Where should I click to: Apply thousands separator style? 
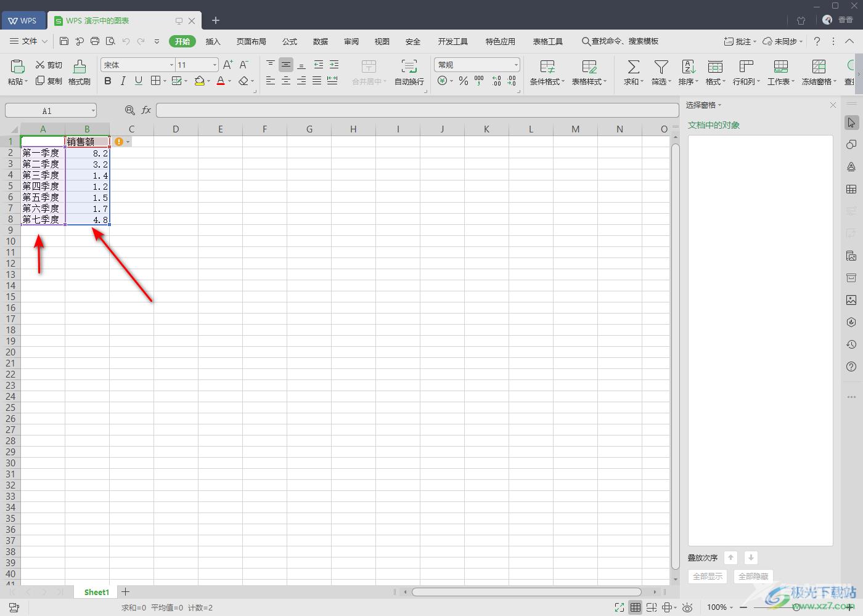[x=479, y=81]
